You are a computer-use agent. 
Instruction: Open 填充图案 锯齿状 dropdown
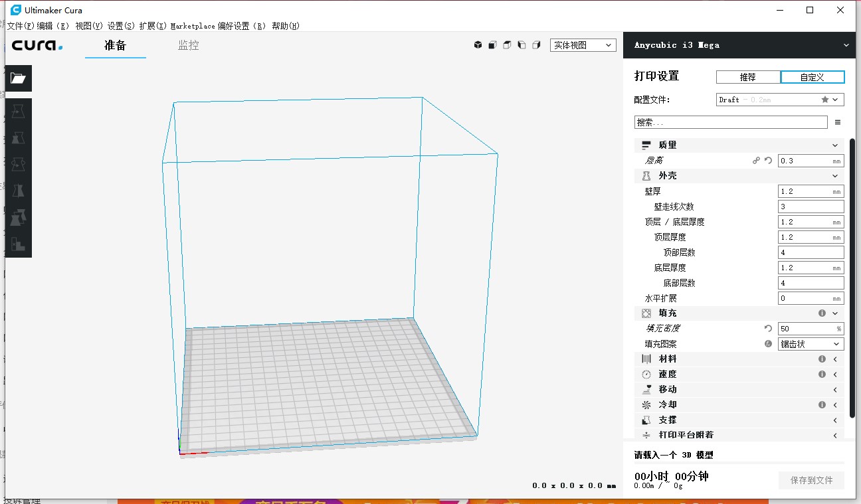click(x=811, y=344)
